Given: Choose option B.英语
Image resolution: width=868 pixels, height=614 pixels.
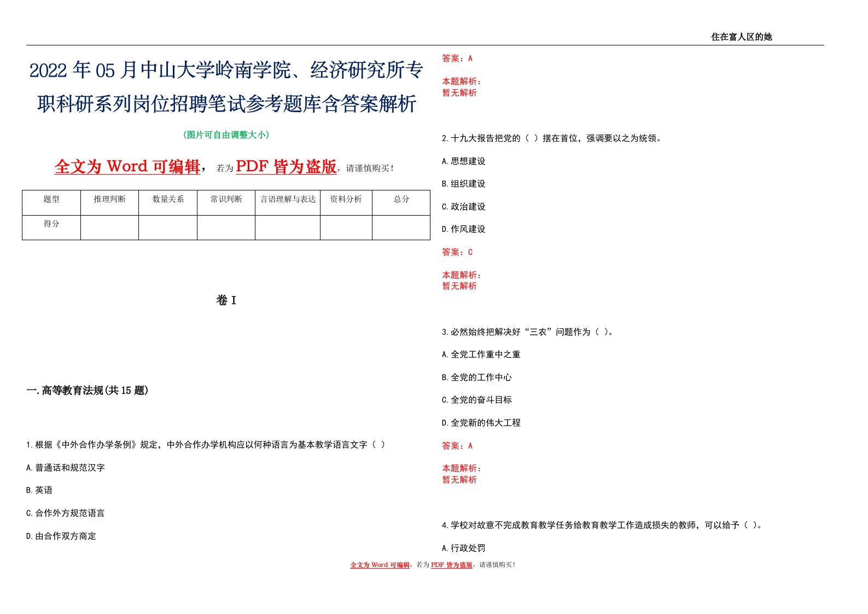Looking at the screenshot, I should click(39, 490).
